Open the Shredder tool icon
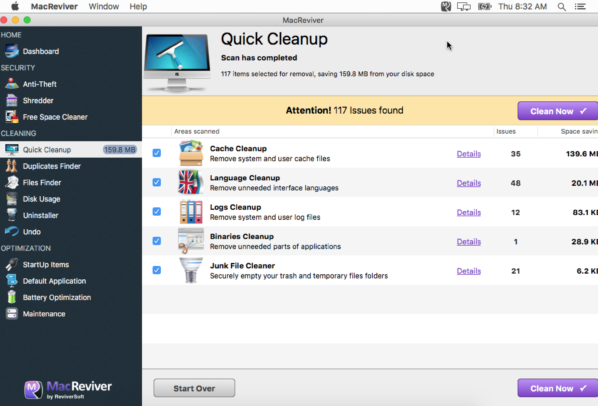598x406 pixels. (x=11, y=100)
